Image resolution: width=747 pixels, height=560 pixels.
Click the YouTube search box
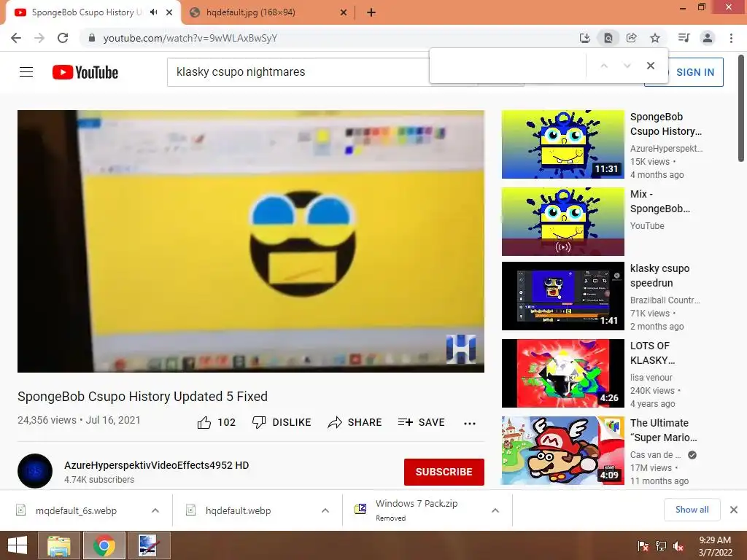(298, 72)
